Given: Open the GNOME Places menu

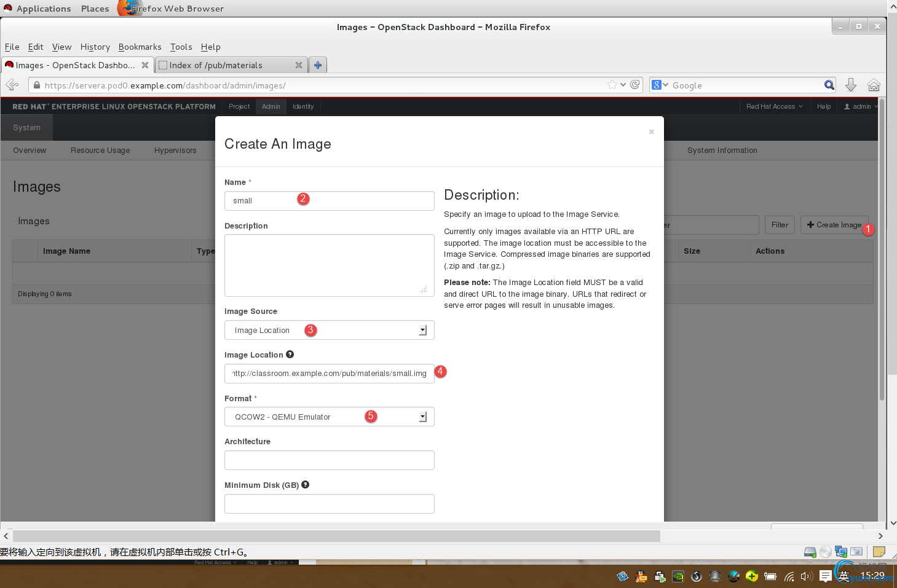Looking at the screenshot, I should pyautogui.click(x=95, y=9).
